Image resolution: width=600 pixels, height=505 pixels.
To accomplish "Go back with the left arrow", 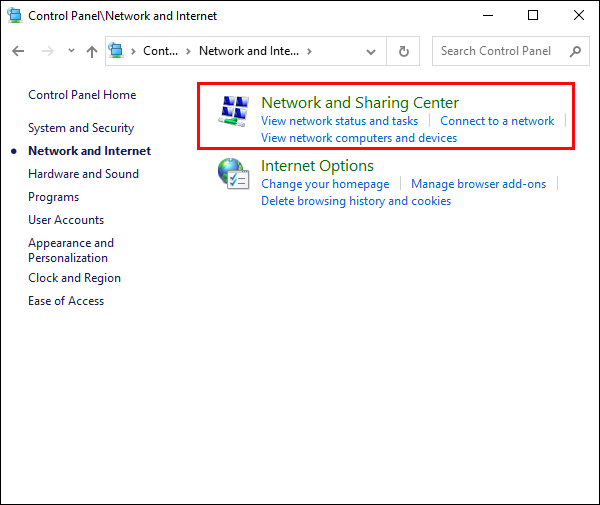I will (18, 51).
